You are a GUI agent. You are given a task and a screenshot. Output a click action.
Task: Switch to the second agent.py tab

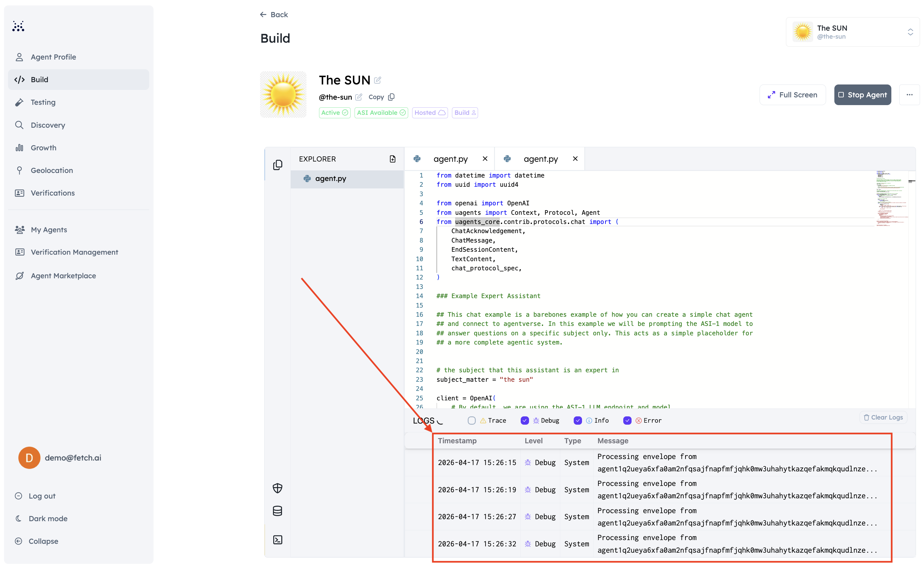click(540, 159)
